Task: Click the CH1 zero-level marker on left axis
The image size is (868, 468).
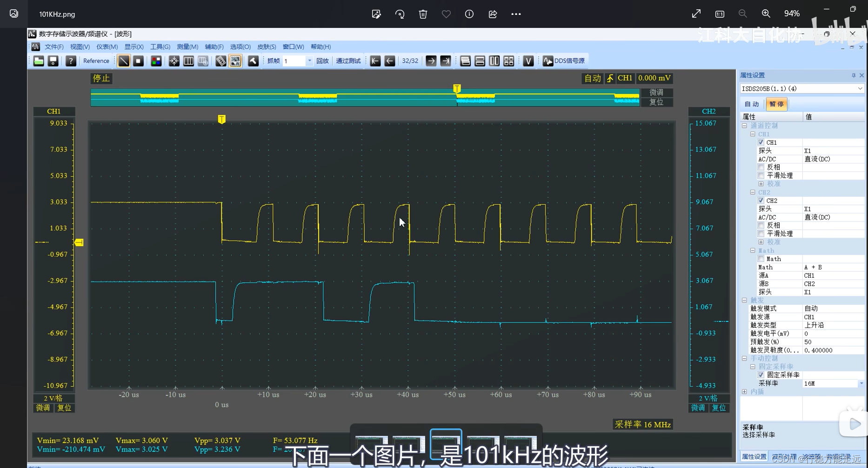Action: point(79,242)
